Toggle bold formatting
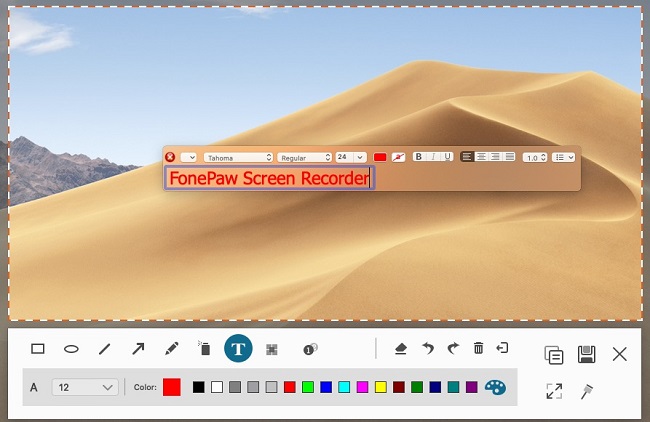This screenshot has width=650, height=422. tap(419, 157)
